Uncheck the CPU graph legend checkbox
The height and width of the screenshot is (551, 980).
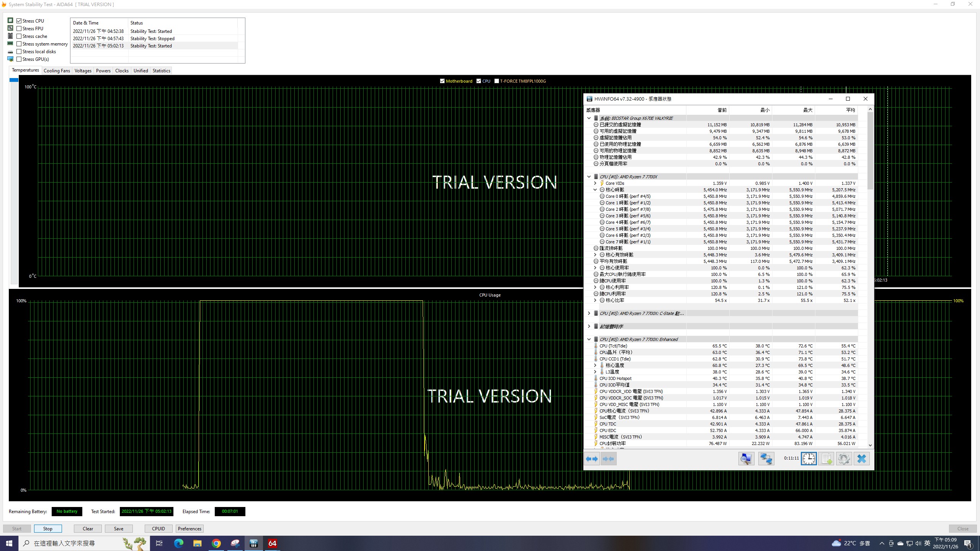coord(479,81)
